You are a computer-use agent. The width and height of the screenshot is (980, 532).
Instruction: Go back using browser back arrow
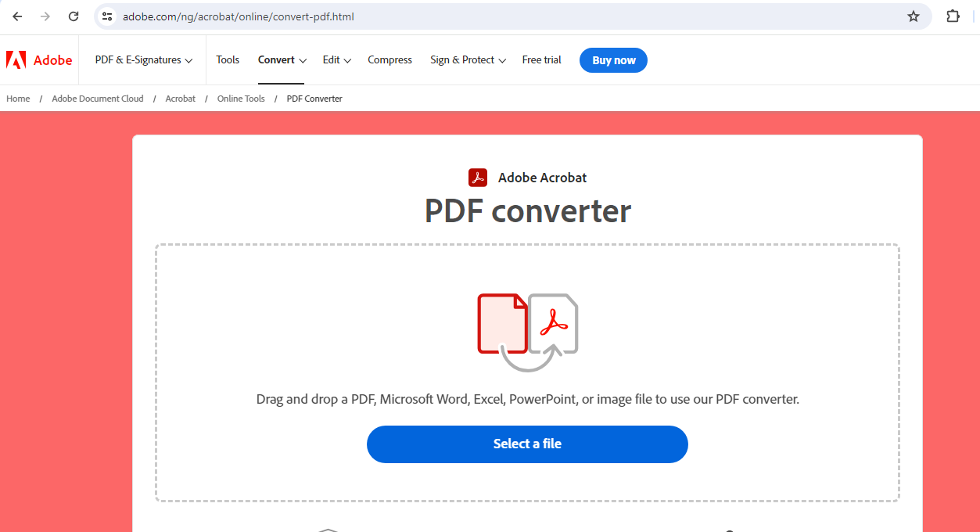pos(17,16)
